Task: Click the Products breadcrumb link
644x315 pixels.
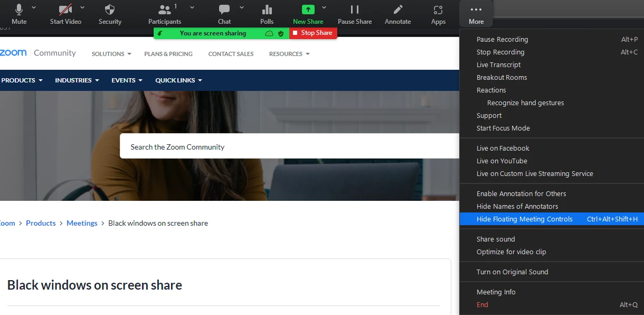Action: 41,223
